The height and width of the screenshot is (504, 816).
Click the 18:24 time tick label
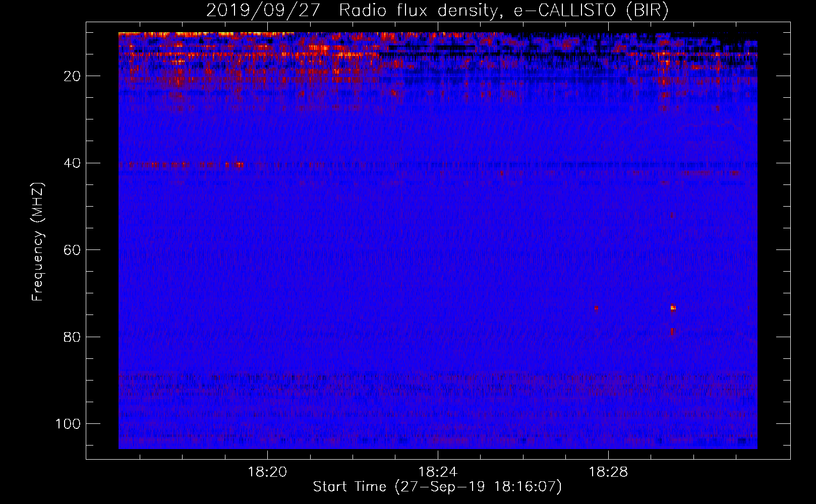[438, 472]
